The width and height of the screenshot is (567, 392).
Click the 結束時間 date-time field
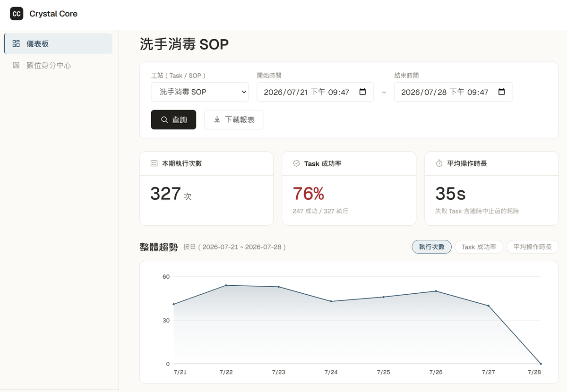click(x=453, y=92)
